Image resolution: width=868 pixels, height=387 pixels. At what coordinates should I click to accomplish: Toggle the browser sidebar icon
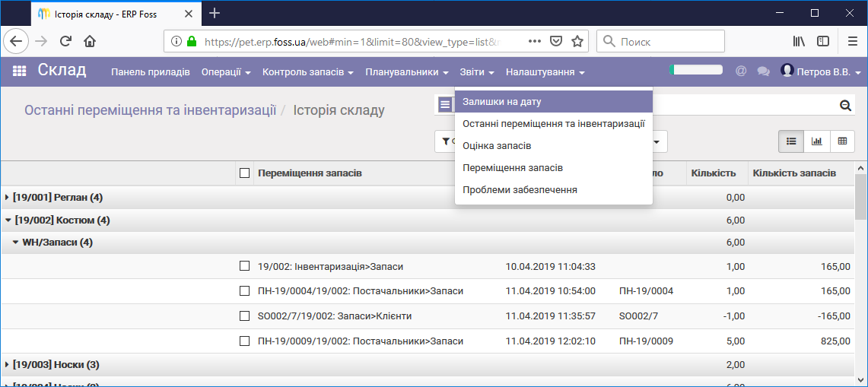(823, 41)
